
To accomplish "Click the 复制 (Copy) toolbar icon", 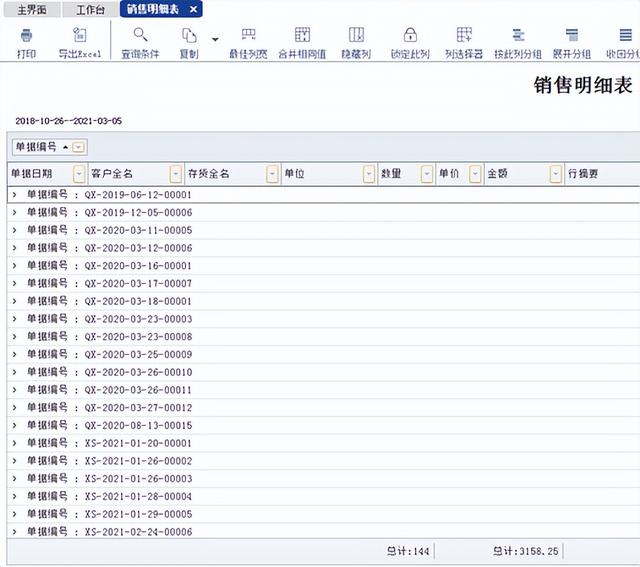I will pyautogui.click(x=189, y=36).
